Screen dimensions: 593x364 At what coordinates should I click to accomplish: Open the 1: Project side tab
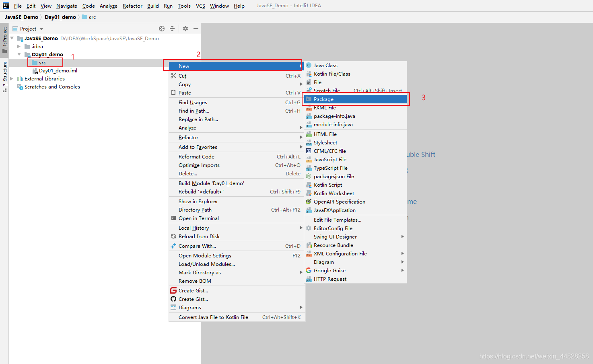[5, 40]
